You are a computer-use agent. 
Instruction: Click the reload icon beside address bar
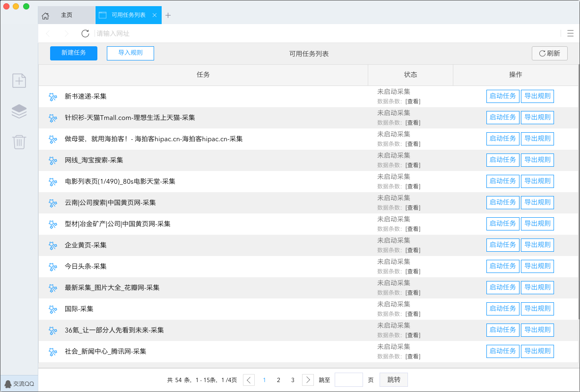click(x=85, y=34)
